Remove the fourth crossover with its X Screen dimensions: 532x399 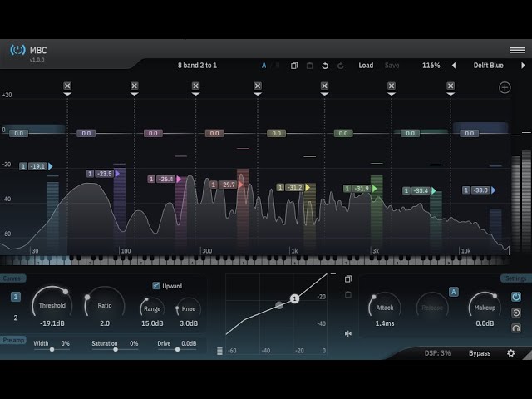click(258, 86)
